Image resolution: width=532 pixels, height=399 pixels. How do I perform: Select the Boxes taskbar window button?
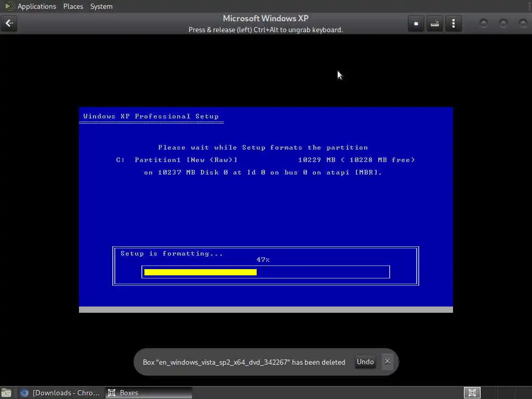coord(149,393)
